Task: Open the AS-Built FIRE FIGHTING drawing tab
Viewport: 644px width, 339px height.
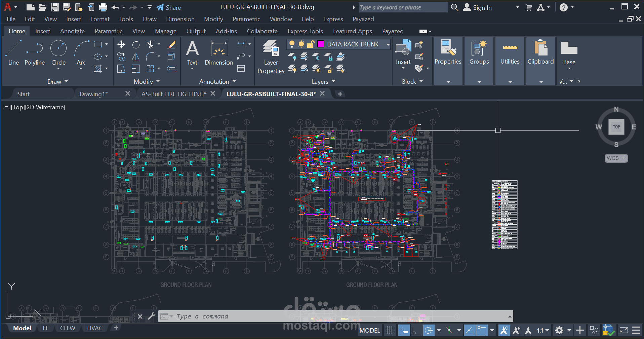Action: (173, 94)
